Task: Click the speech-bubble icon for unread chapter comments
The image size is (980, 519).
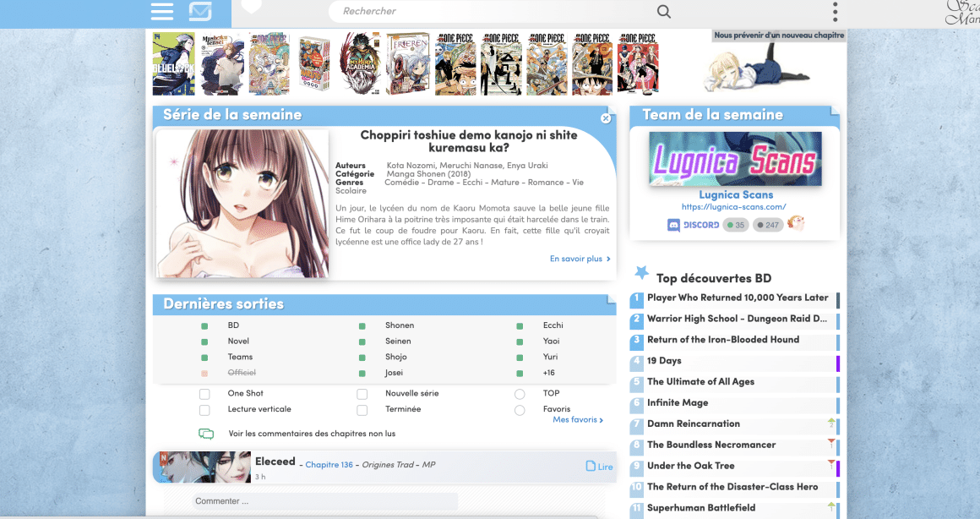Action: coord(207,432)
